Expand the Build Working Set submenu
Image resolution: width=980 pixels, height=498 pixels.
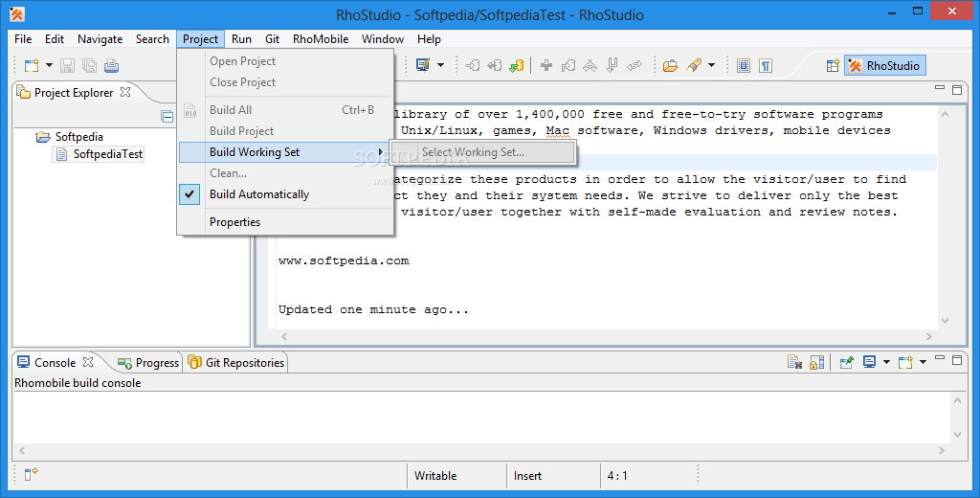click(x=286, y=152)
